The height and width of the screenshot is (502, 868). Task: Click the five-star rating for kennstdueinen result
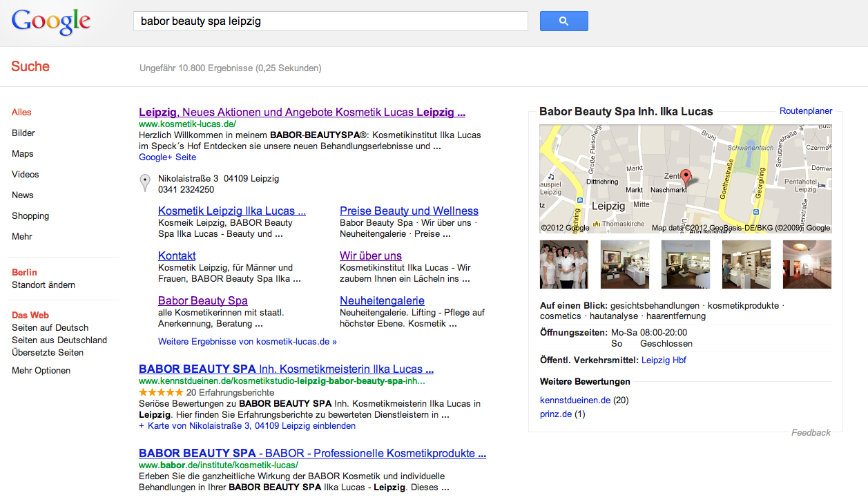(161, 393)
